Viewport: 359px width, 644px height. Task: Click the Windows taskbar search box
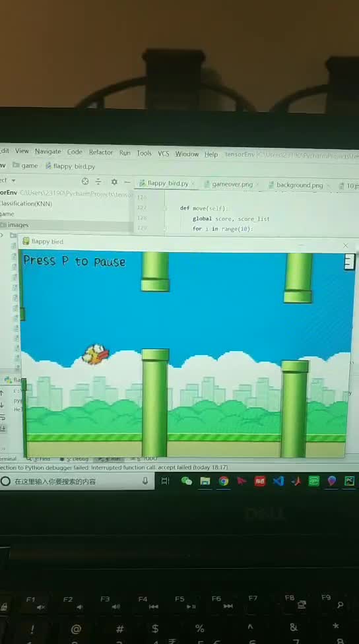point(77,482)
